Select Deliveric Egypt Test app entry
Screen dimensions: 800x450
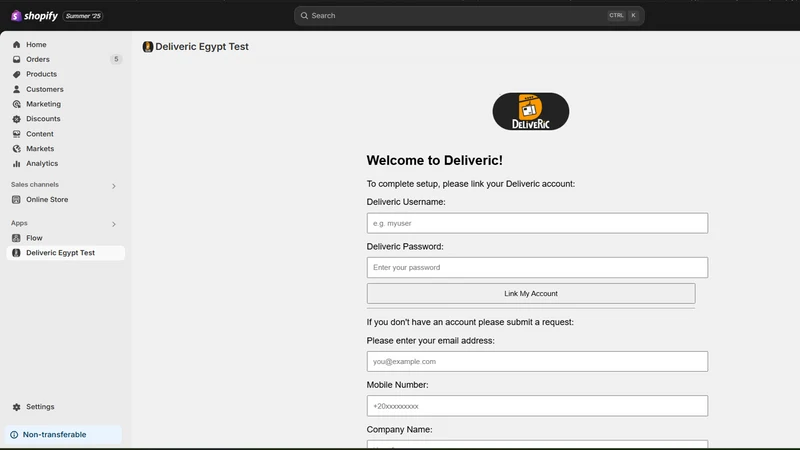coord(65,253)
